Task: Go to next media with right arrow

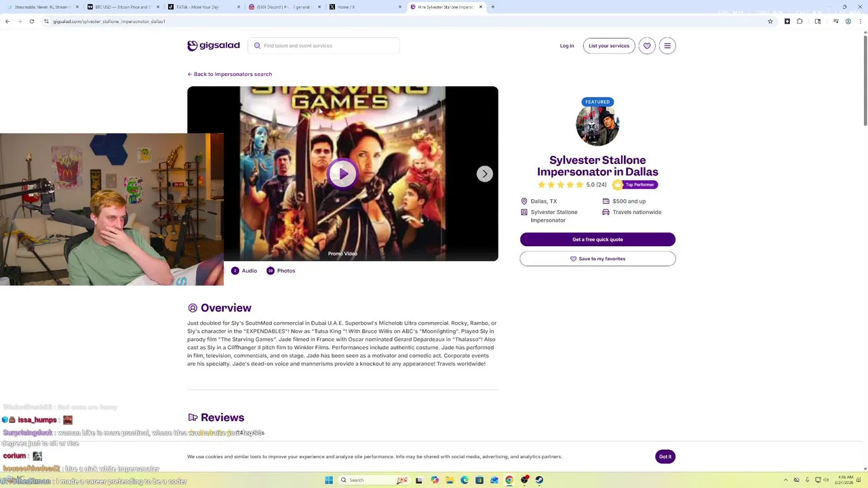Action: click(x=484, y=174)
